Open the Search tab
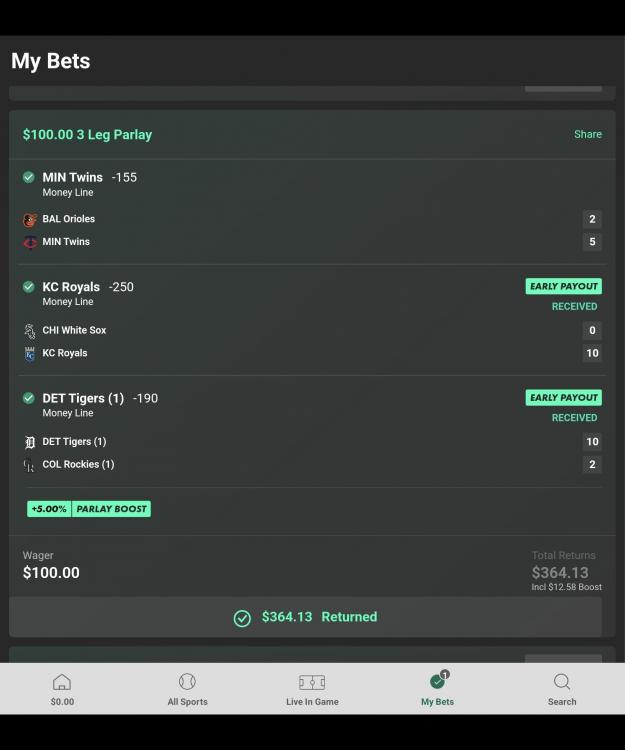The image size is (625, 750). 562,688
